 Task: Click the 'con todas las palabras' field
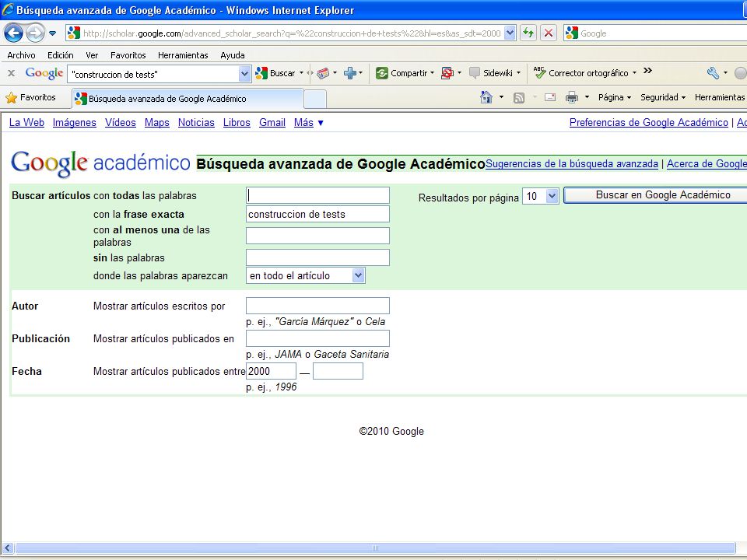[x=317, y=195]
